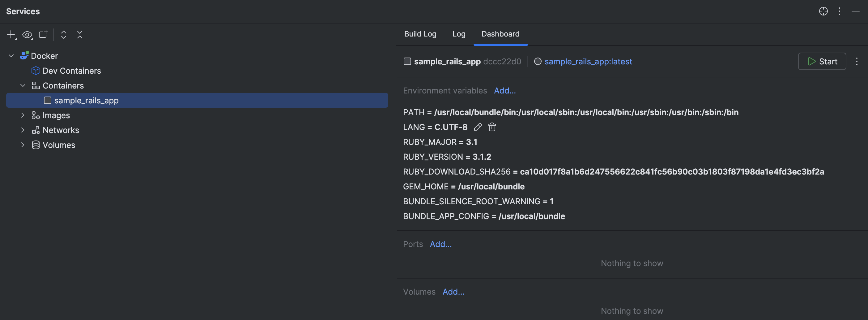Expand the Networks tree node
The image size is (868, 320).
pos(23,130)
